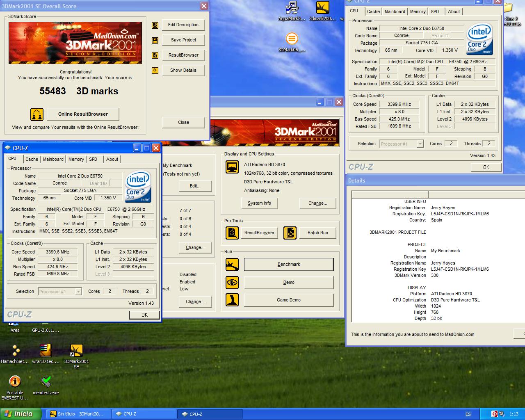Click the Show Details button
Viewport: 525px width, 420px height.
[x=183, y=71]
